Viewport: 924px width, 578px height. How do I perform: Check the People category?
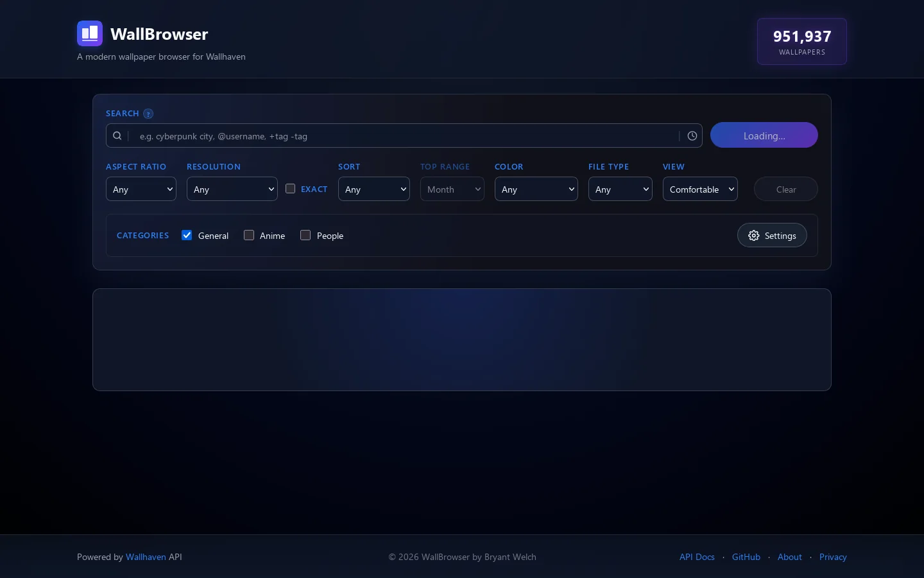305,235
